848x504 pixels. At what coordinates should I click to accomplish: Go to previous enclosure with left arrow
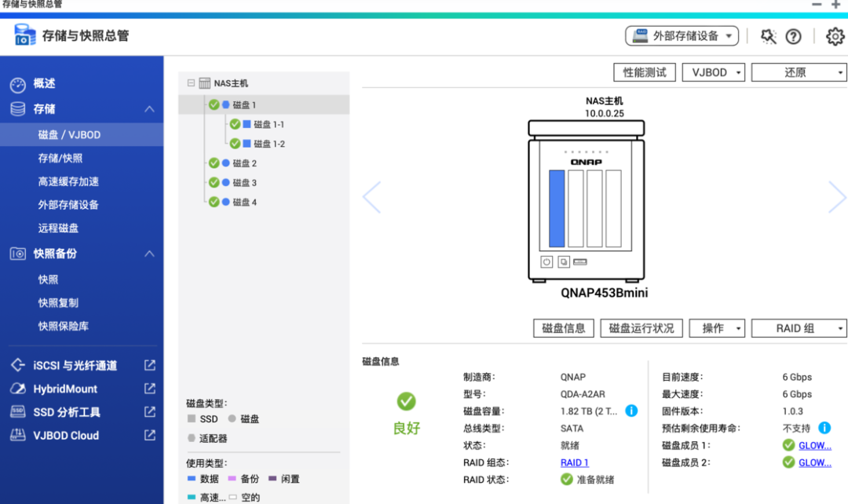pos(371,197)
